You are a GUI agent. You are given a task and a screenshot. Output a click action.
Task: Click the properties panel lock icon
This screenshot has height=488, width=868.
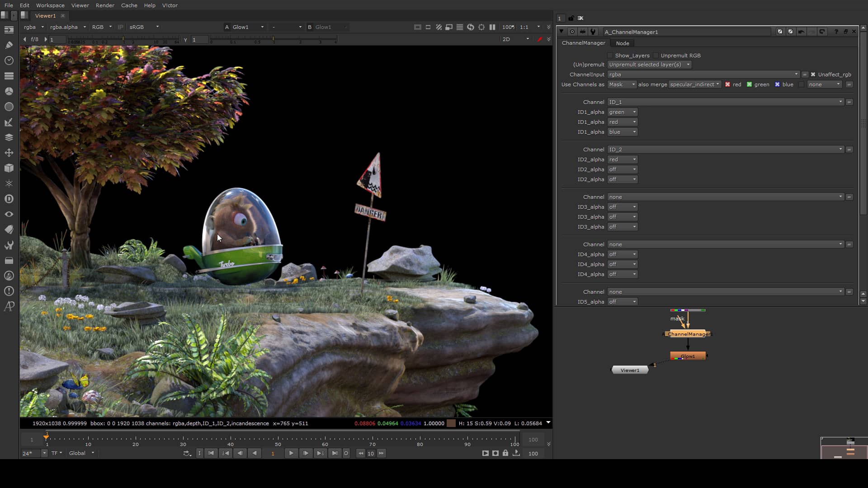pyautogui.click(x=571, y=19)
